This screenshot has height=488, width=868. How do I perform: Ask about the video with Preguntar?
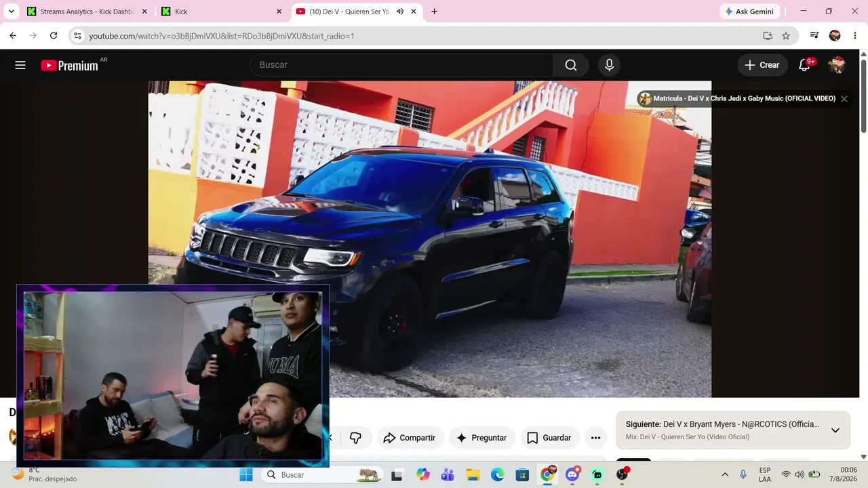tap(481, 438)
